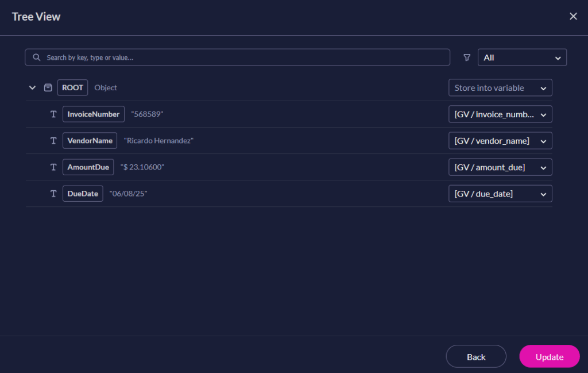Click the text type icon beside VendorName
The image size is (588, 373).
(x=53, y=140)
